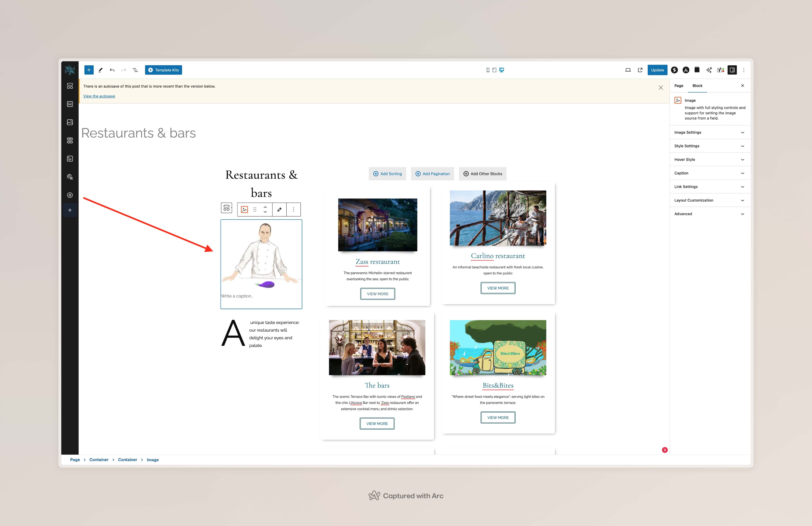Open the laptop preview view icon
The width and height of the screenshot is (812, 526).
click(628, 70)
